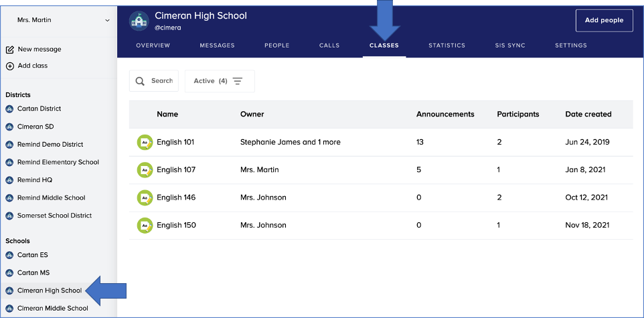
Task: Open Somerset School District from sidebar
Action: click(54, 216)
